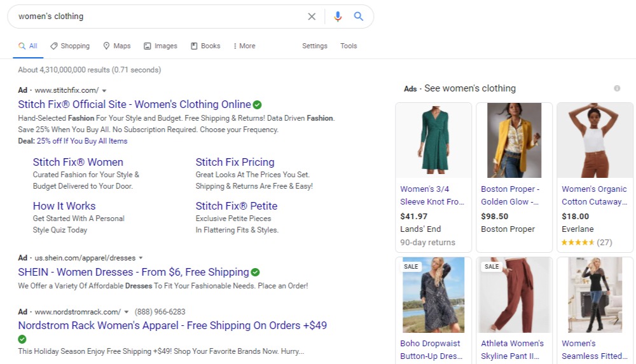Open Nordstrom Rack Women's Apparel ad headline
The width and height of the screenshot is (636, 364).
point(172,325)
